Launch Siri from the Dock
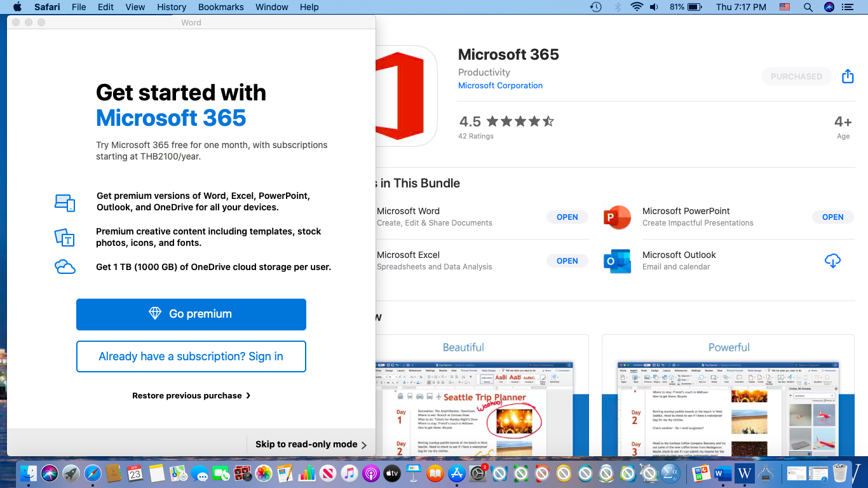 tap(50, 473)
